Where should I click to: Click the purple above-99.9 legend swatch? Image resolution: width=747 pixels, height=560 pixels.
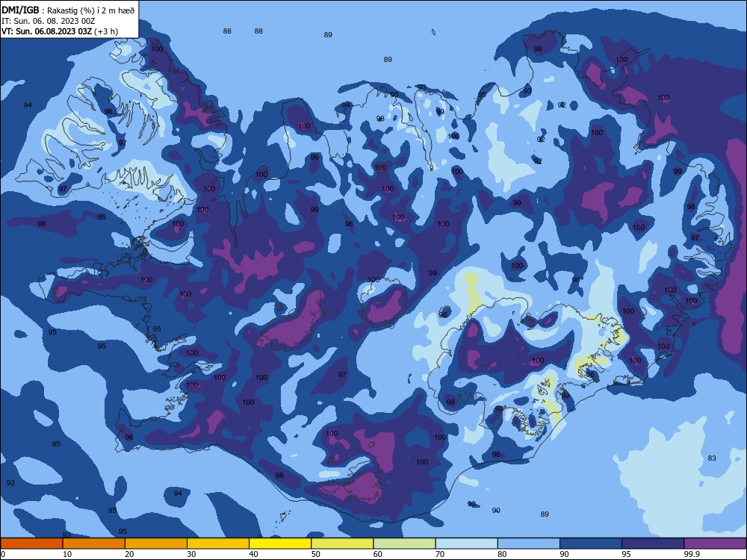716,544
